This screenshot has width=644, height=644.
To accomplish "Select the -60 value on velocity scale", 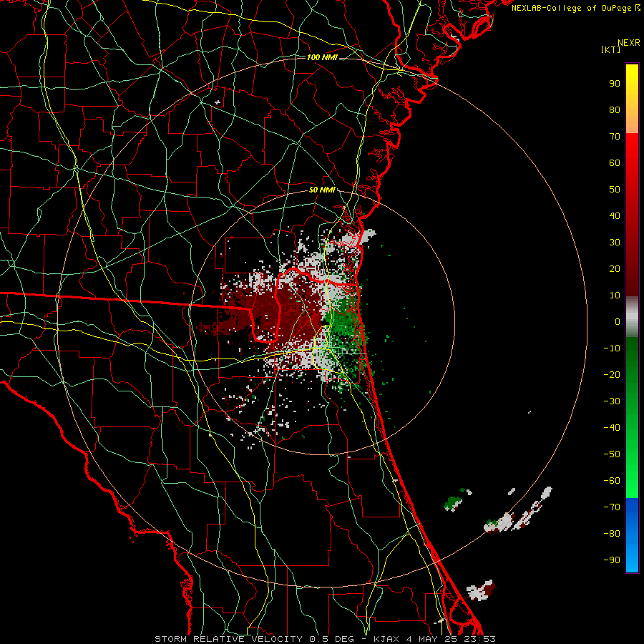I will click(612, 481).
